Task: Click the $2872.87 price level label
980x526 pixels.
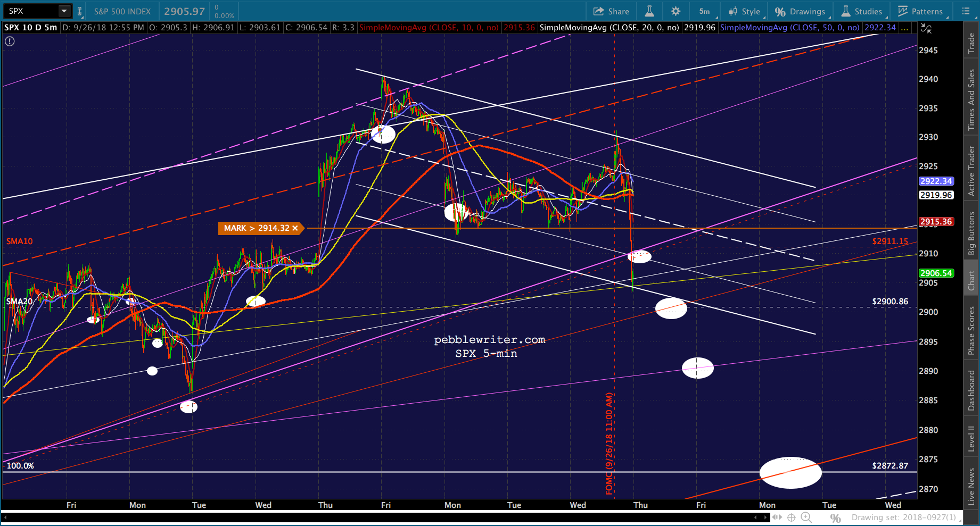Action: point(890,466)
